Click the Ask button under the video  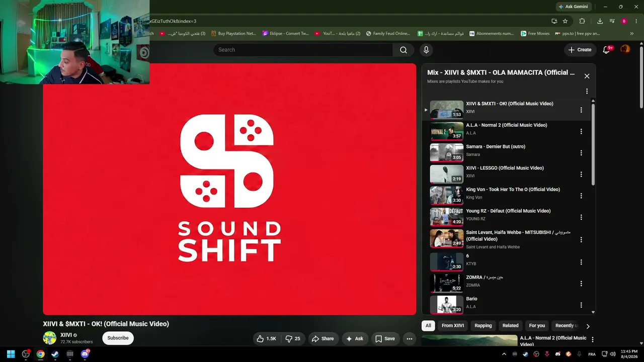coord(355,339)
